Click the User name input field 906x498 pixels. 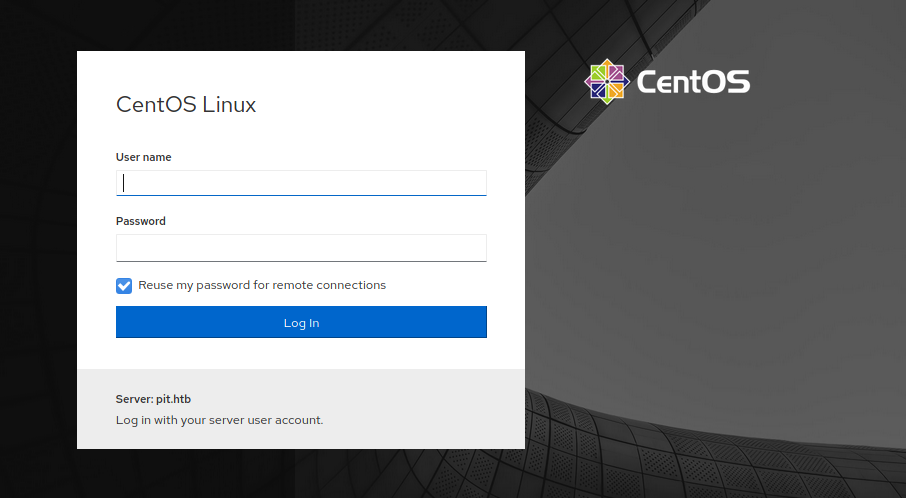301,183
